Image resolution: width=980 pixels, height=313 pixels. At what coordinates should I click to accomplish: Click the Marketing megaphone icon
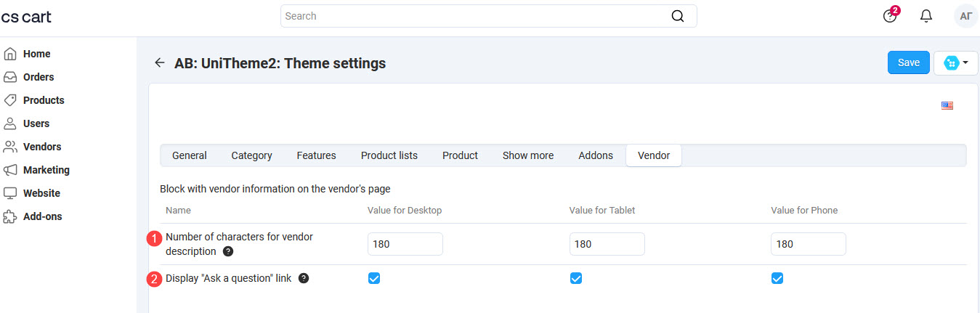pyautogui.click(x=10, y=170)
